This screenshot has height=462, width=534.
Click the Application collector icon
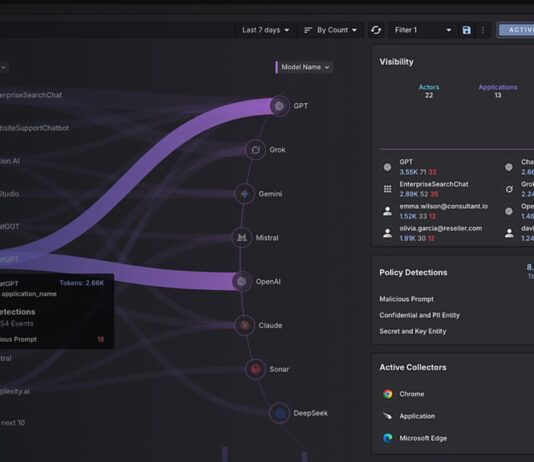(388, 416)
